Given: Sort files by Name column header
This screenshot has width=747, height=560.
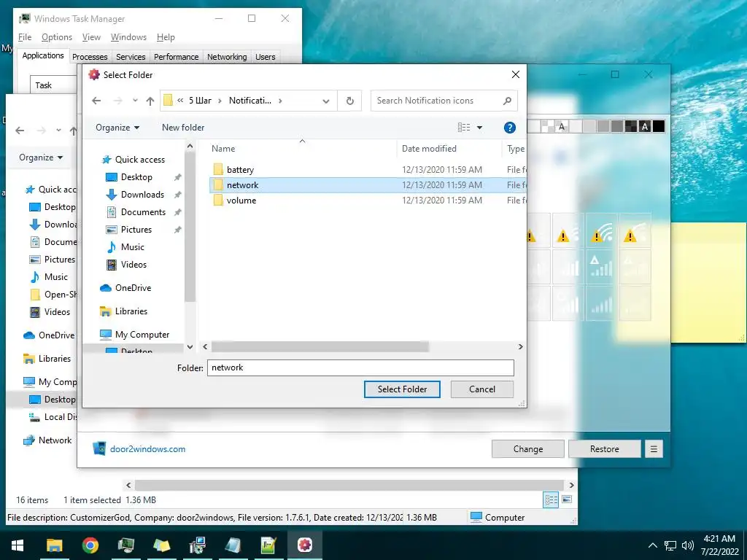Looking at the screenshot, I should 223,149.
